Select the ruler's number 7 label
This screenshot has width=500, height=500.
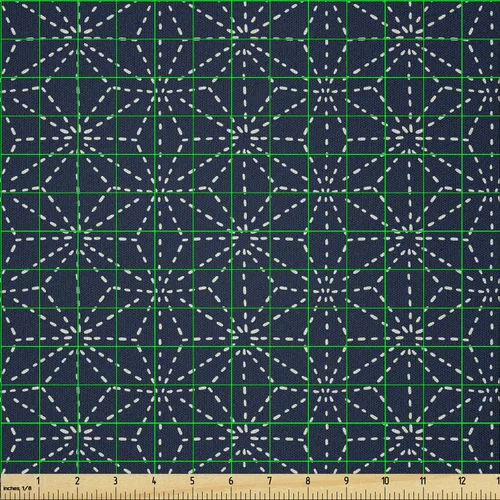click(x=270, y=481)
